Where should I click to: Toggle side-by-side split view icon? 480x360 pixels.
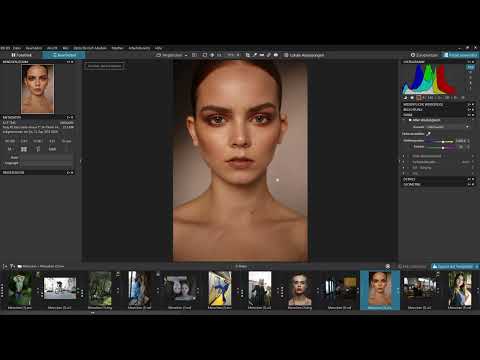pos(194,55)
